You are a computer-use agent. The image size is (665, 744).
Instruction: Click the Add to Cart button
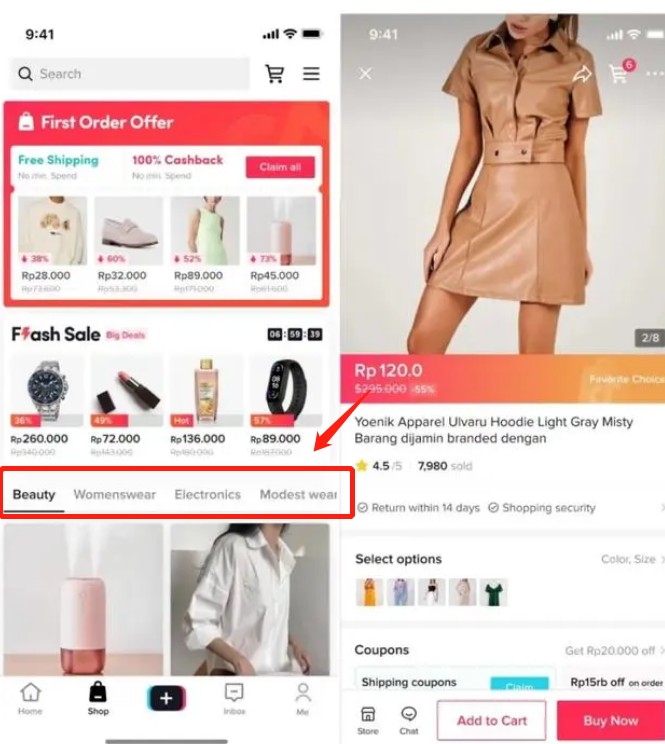click(x=491, y=720)
